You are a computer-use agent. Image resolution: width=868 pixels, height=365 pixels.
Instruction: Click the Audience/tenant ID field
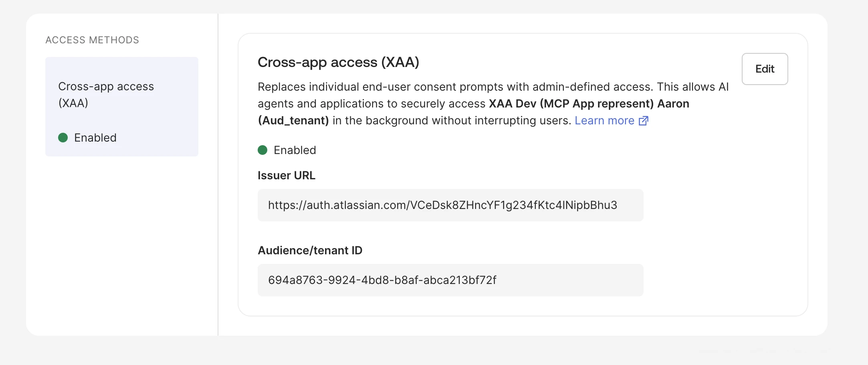coord(450,280)
